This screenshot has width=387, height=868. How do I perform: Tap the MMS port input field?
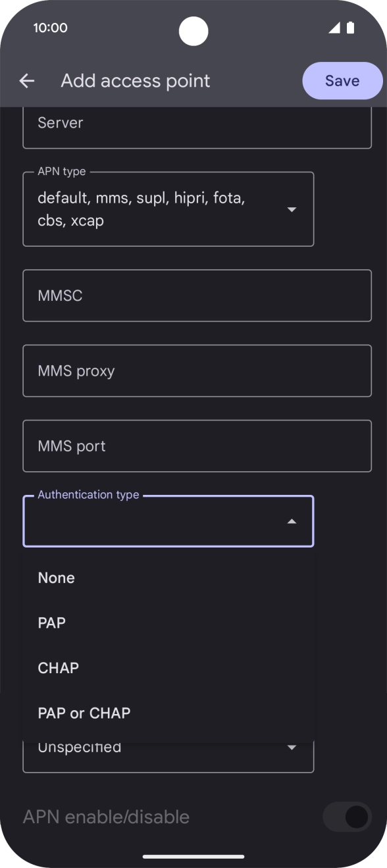pyautogui.click(x=197, y=446)
